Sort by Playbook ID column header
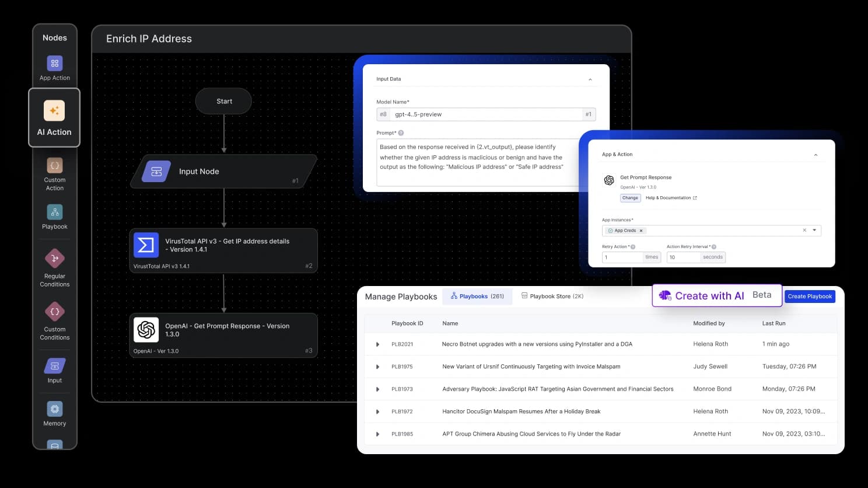This screenshot has height=488, width=868. pos(407,323)
